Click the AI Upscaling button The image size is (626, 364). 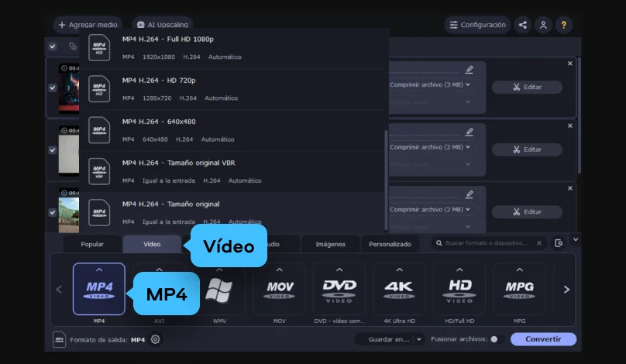coord(163,25)
